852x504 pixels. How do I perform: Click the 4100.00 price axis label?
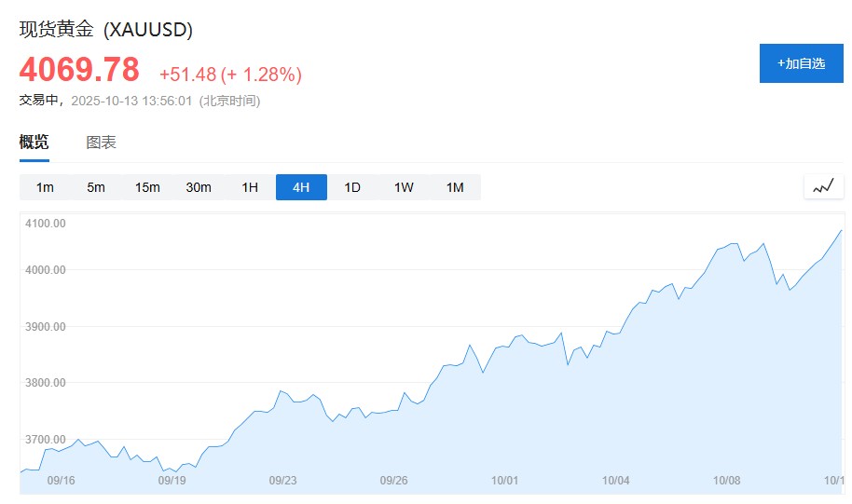coord(46,224)
